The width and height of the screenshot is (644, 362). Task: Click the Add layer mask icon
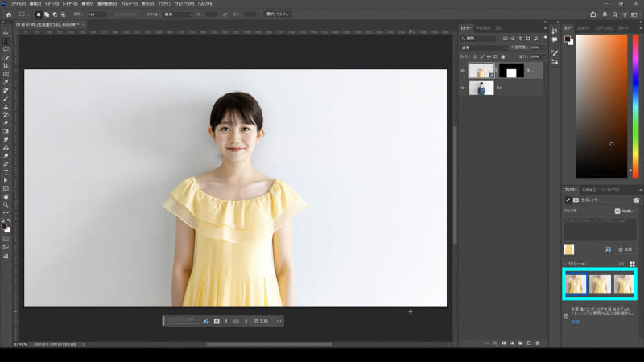point(504,343)
